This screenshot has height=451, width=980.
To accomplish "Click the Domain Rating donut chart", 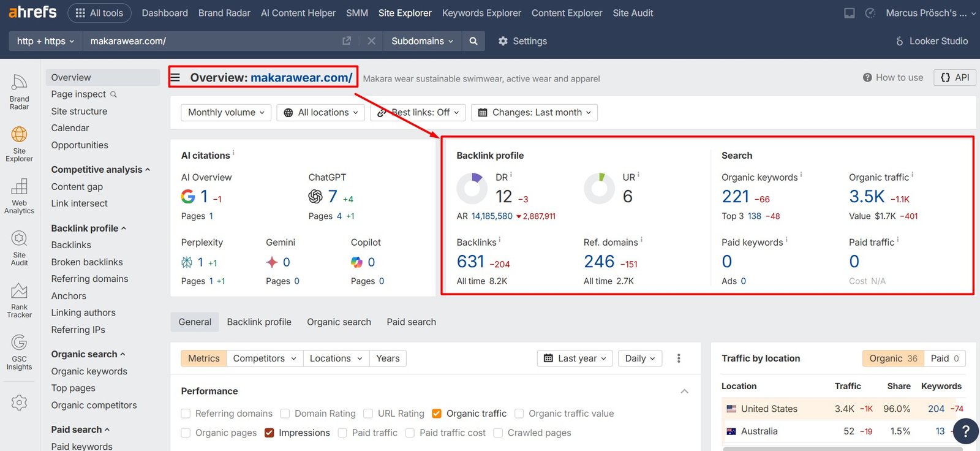I will pyautogui.click(x=472, y=188).
